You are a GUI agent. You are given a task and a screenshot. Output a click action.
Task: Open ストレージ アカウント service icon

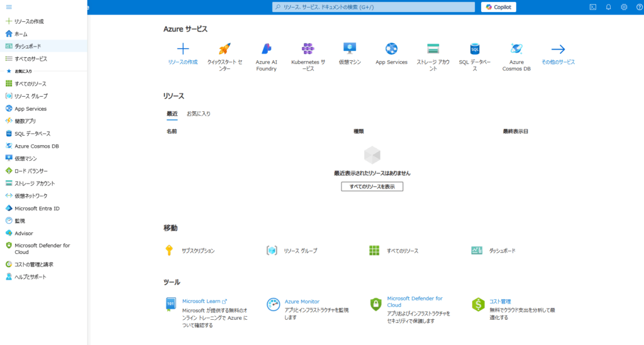pos(433,49)
